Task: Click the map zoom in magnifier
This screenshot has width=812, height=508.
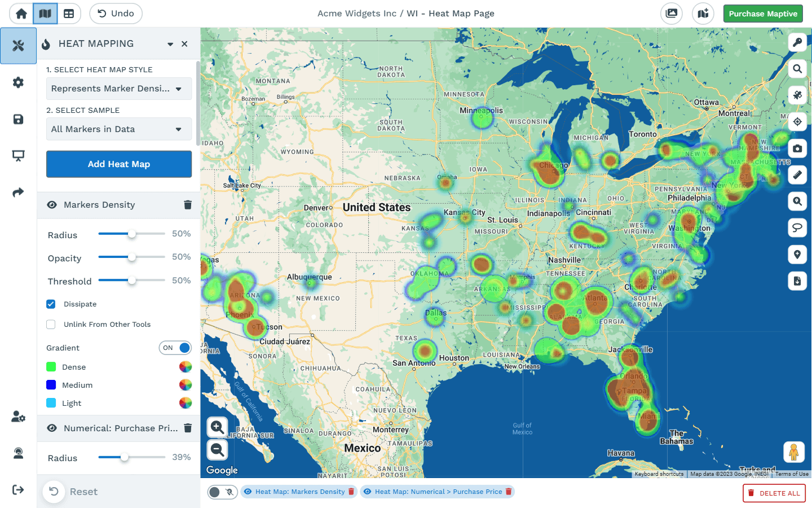Action: [218, 427]
